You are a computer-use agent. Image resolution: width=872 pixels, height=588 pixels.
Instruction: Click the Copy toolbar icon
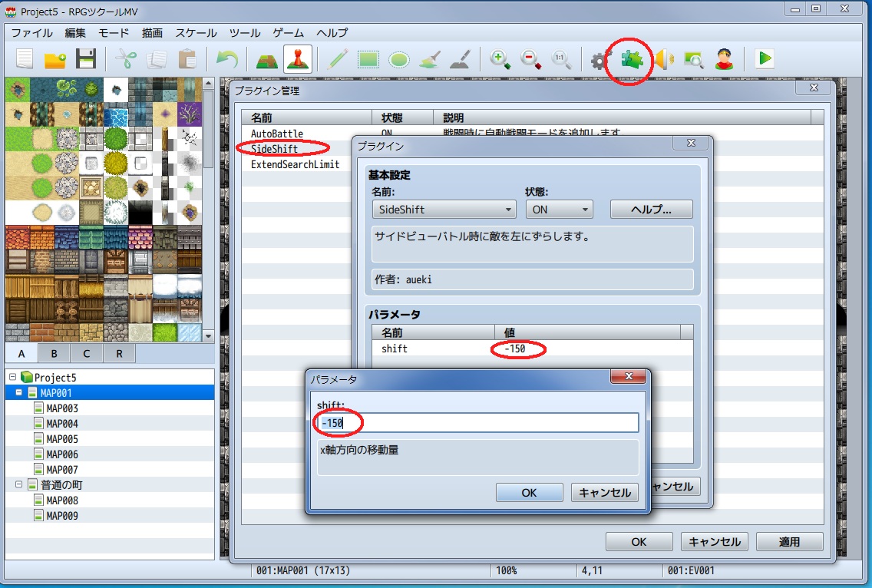pos(157,59)
